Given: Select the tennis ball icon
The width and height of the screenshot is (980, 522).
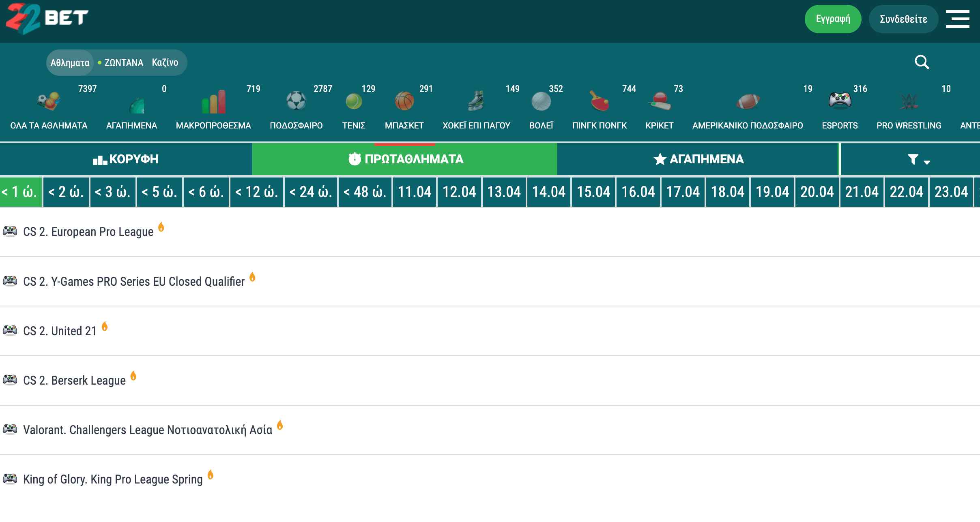Looking at the screenshot, I should click(x=354, y=101).
